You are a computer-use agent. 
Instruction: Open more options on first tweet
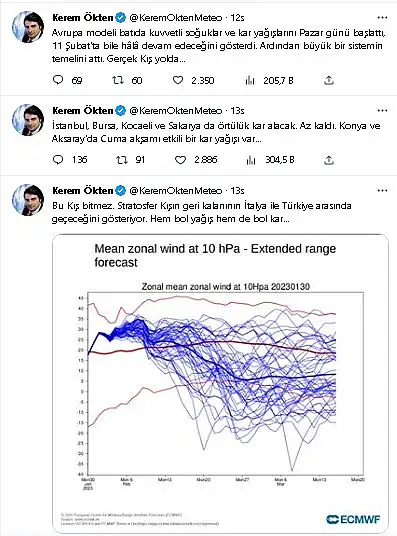point(382,17)
